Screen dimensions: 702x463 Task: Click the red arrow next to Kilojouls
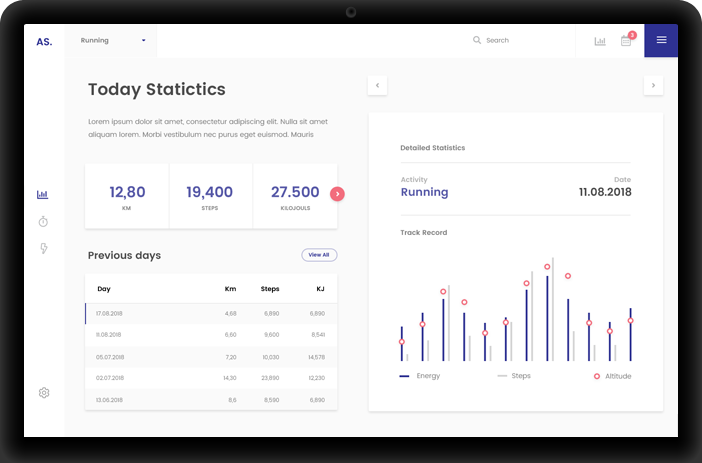tap(337, 194)
